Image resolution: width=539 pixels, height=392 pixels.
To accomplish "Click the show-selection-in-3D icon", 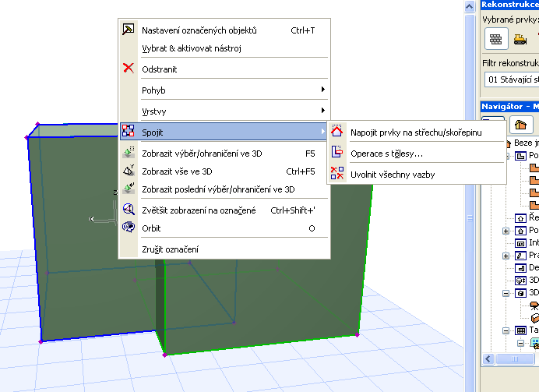I will pos(129,152).
